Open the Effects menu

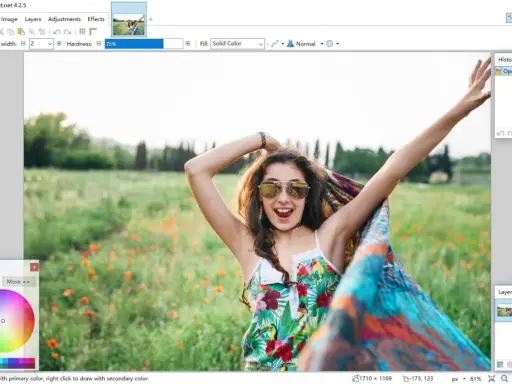pyautogui.click(x=96, y=19)
